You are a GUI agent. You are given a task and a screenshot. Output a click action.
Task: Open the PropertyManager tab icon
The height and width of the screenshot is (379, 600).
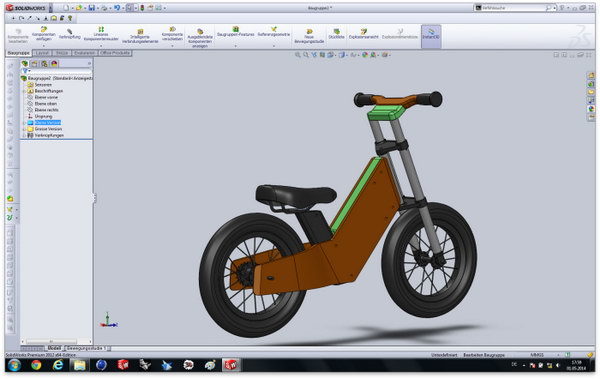click(x=34, y=64)
